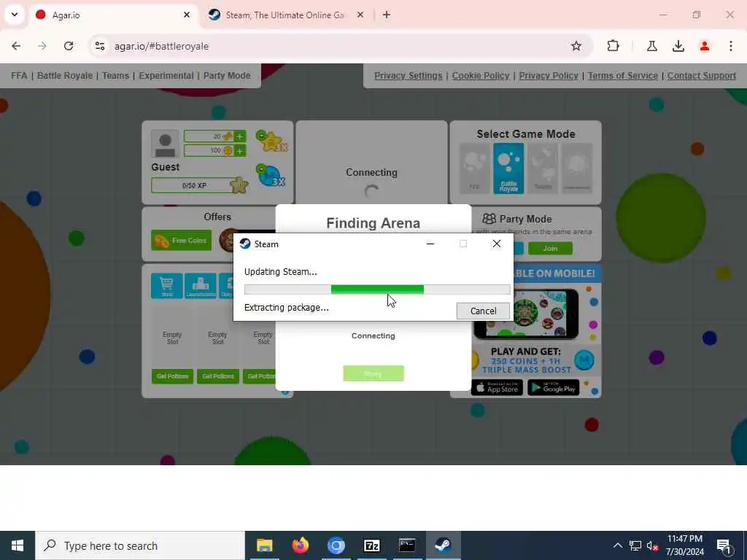
Task: Click the Steam update progress bar
Action: tap(377, 289)
